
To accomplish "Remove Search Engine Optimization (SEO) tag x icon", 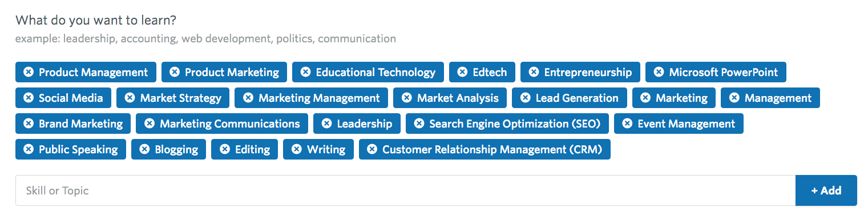I will (x=419, y=124).
